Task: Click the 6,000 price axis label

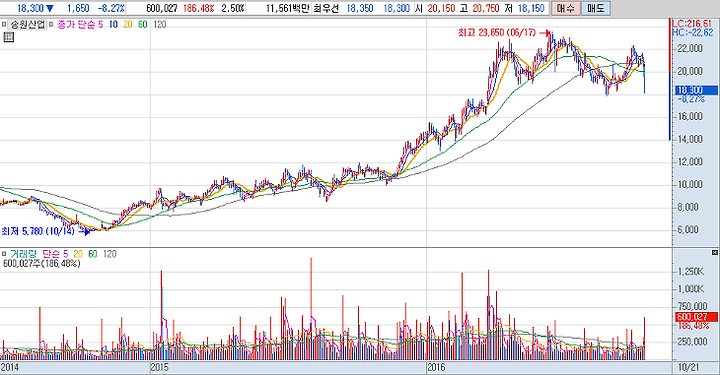Action: pos(690,229)
